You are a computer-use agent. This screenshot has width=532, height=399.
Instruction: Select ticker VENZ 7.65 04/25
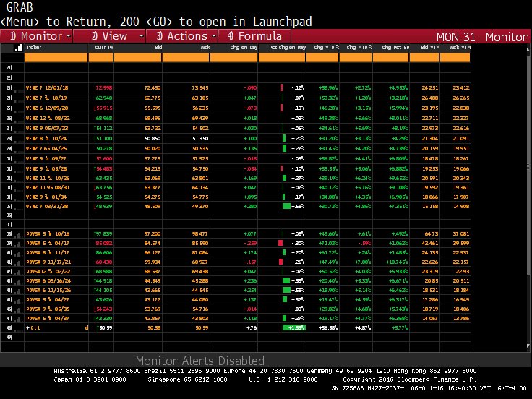46,149
